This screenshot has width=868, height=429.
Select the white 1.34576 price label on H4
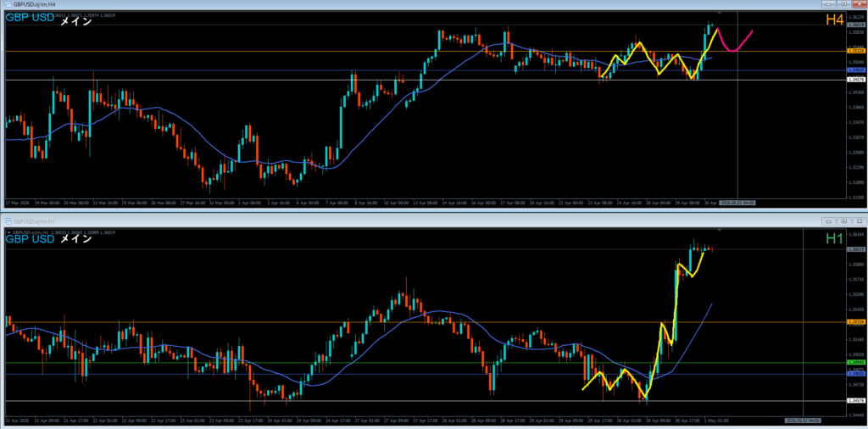point(856,80)
